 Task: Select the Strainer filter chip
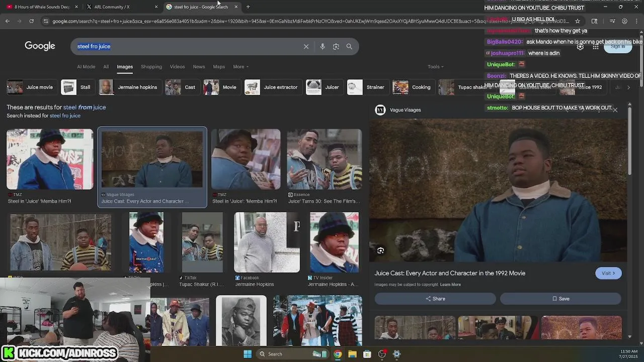tap(367, 87)
